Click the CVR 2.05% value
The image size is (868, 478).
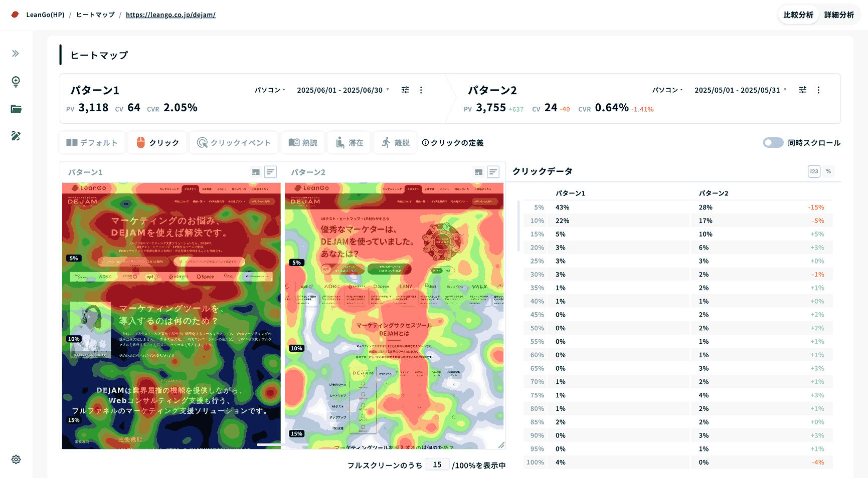point(181,108)
